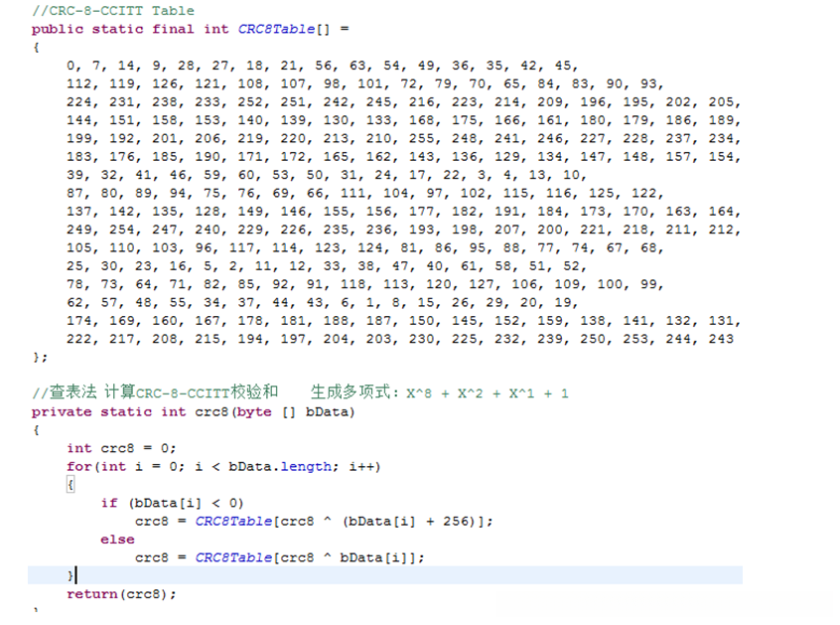Click the 'private' keyword

click(62, 411)
